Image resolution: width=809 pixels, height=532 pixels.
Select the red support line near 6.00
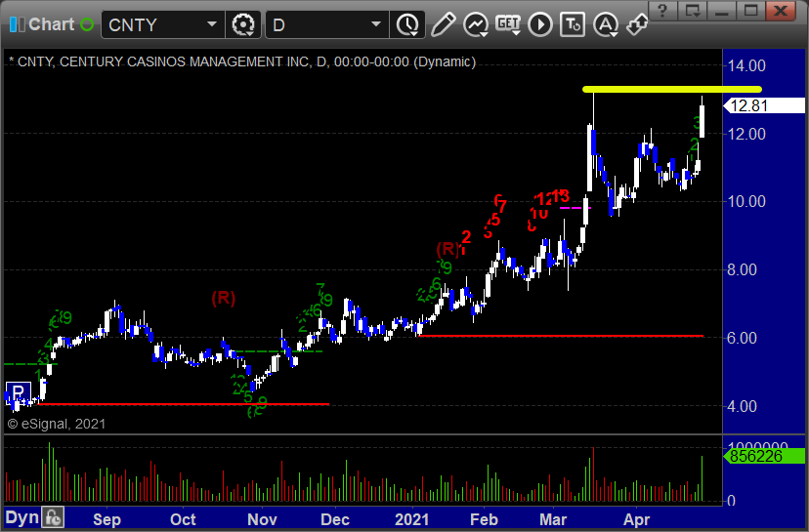[x=562, y=336]
